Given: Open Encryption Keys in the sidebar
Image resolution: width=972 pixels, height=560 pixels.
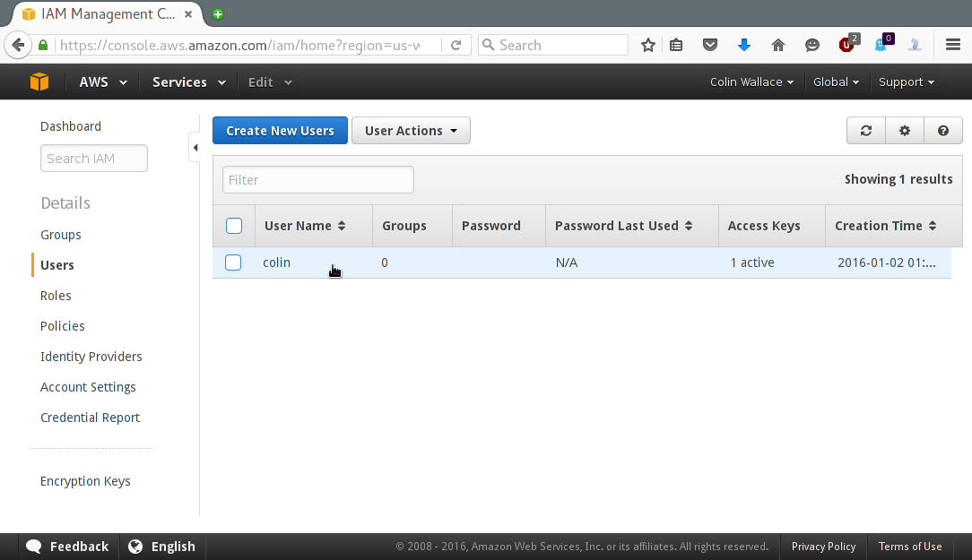Looking at the screenshot, I should pos(85,481).
